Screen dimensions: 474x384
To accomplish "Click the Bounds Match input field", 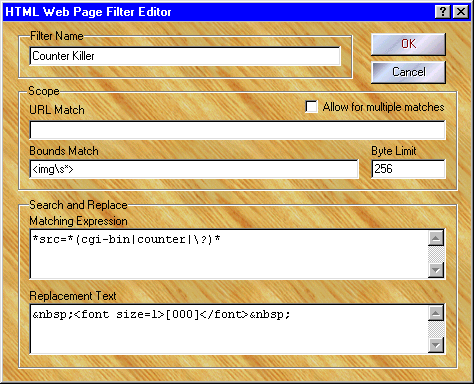I will [194, 169].
